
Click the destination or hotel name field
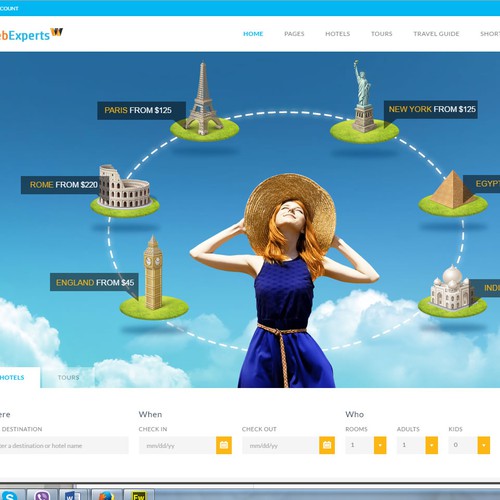tap(64, 445)
